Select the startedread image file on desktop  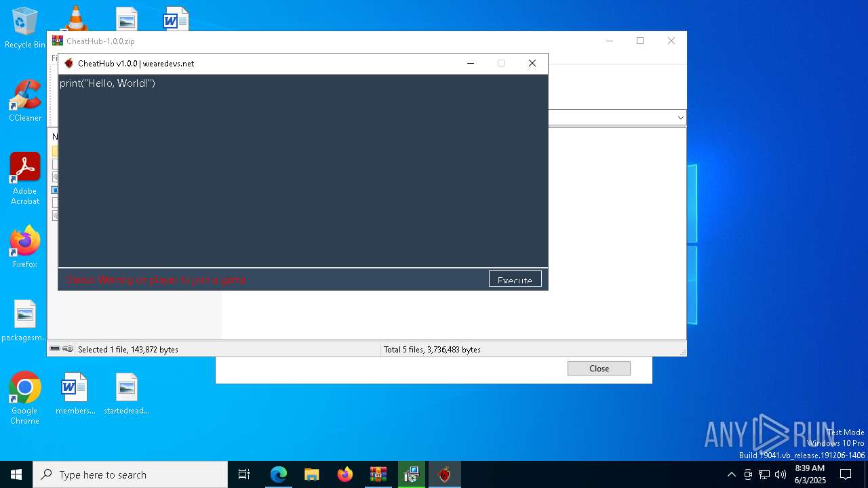(x=127, y=393)
